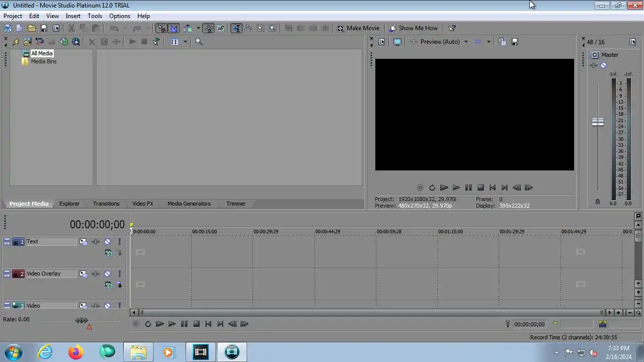
Task: Minimize the Video Overlay track height
Action: 7,274
